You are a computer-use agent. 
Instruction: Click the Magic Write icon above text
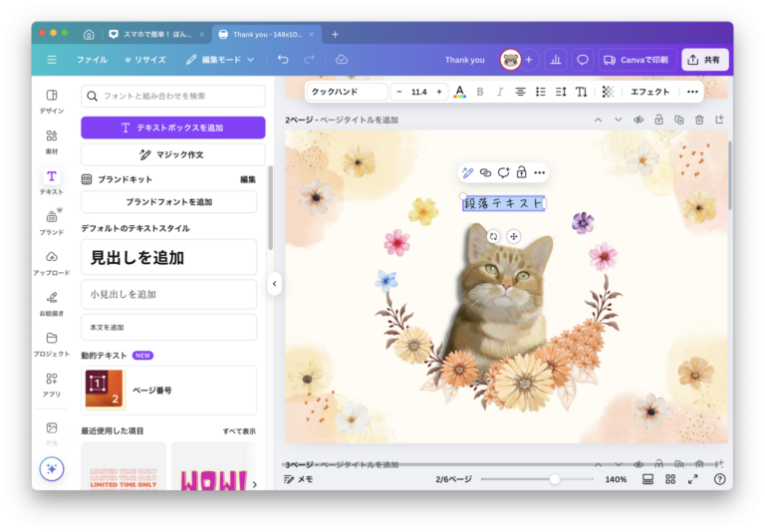click(x=468, y=172)
